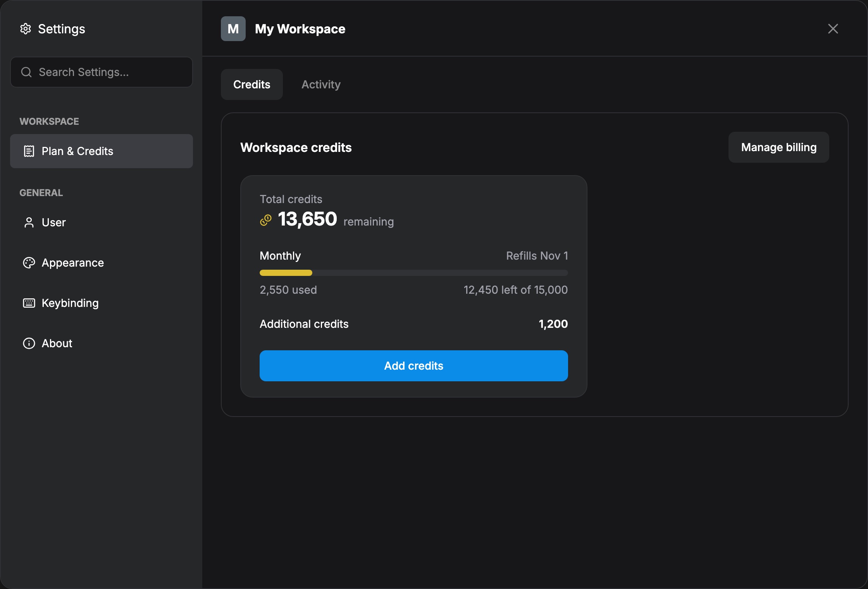Click the My Workspace M avatar
The height and width of the screenshot is (589, 868).
pyautogui.click(x=233, y=29)
